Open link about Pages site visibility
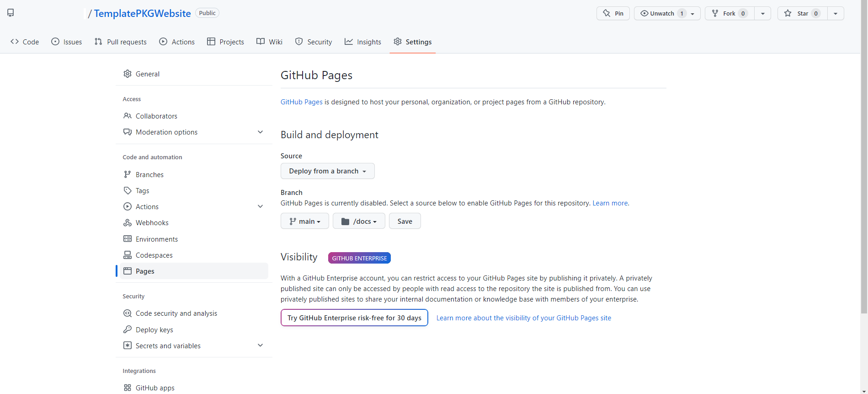Image resolution: width=868 pixels, height=394 pixels. pos(524,318)
